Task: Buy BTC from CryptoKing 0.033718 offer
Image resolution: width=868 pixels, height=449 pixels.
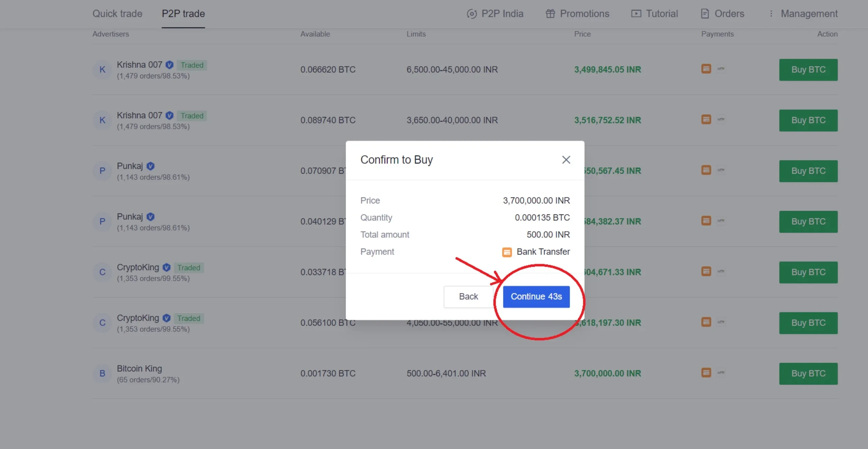Action: [x=808, y=272]
